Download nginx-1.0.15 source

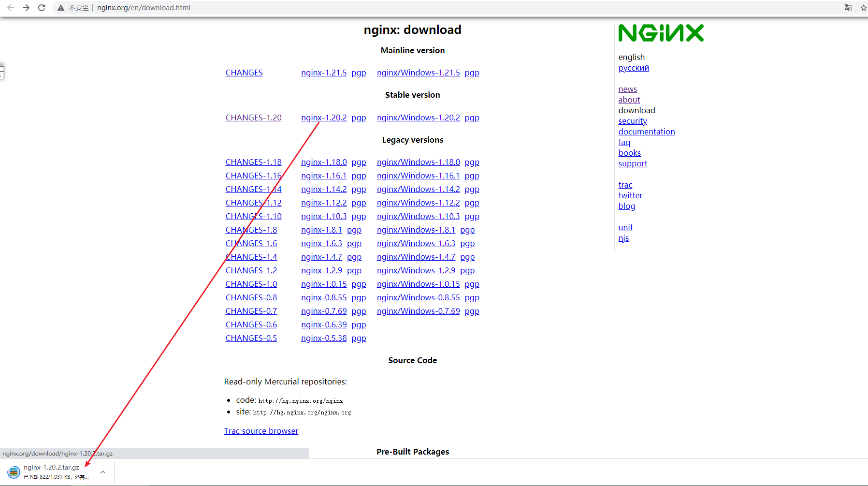(324, 284)
